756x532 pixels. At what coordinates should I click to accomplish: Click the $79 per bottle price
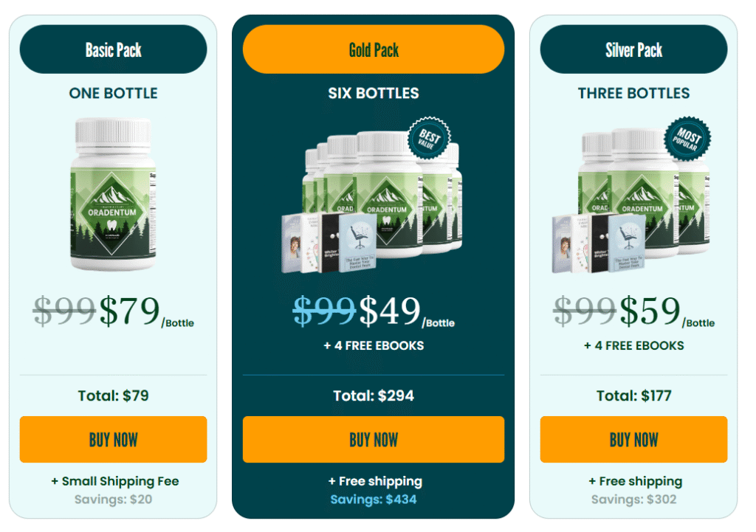(147, 312)
